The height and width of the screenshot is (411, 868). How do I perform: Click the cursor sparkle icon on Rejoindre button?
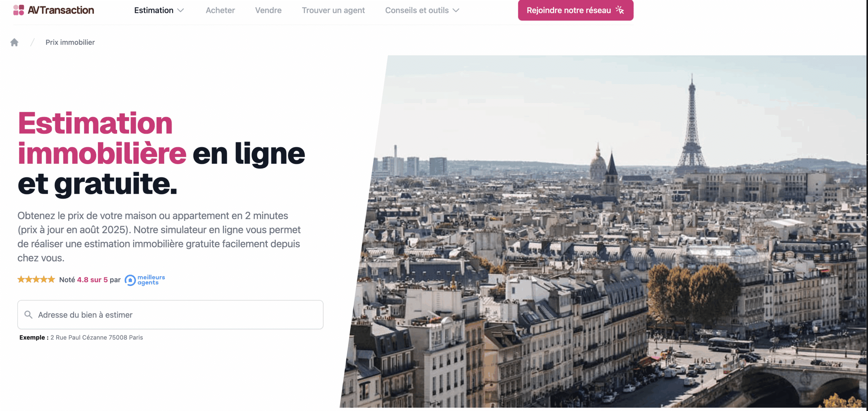tap(620, 10)
